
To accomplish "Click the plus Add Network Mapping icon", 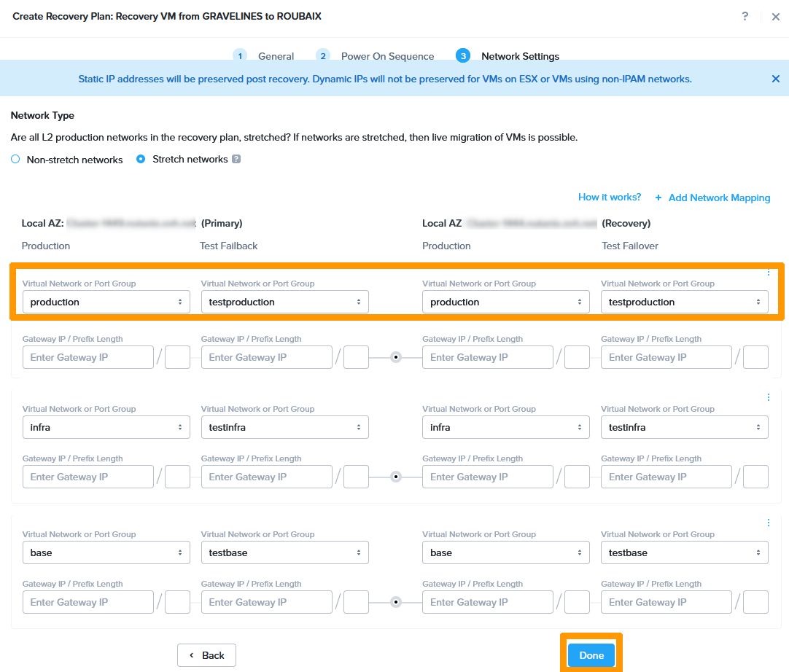I will [x=658, y=198].
